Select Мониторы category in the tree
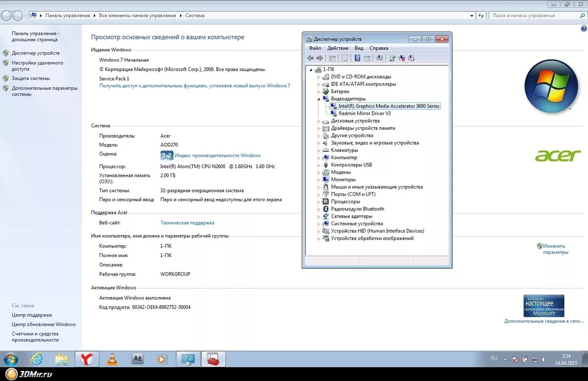The height and width of the screenshot is (381, 588). [x=343, y=179]
